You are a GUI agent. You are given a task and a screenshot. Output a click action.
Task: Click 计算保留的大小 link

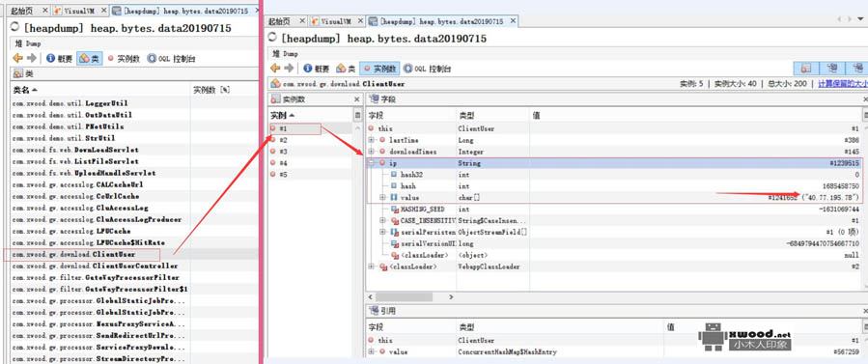tap(843, 84)
